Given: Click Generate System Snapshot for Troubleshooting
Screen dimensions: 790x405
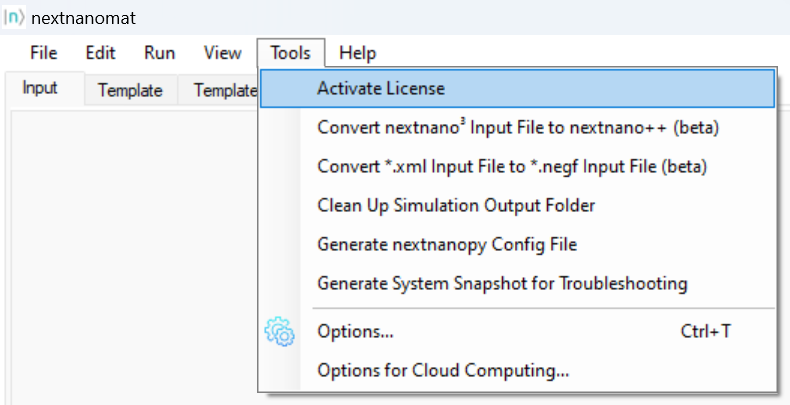Looking at the screenshot, I should (502, 283).
